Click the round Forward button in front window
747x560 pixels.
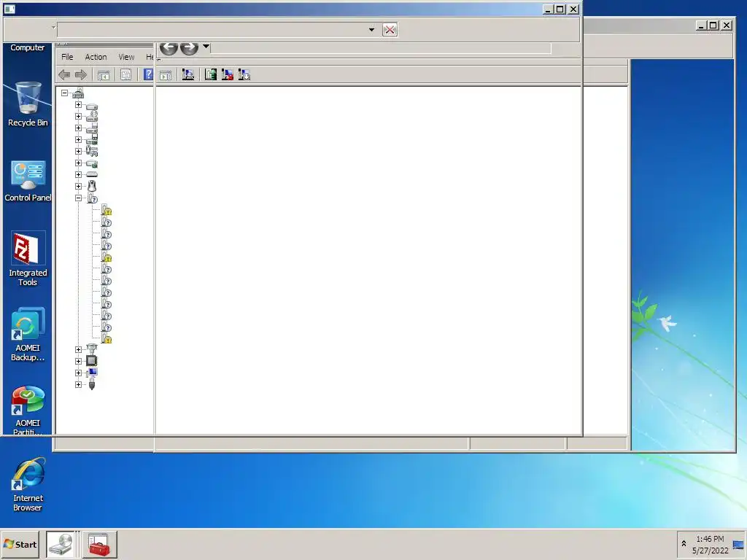tap(189, 48)
